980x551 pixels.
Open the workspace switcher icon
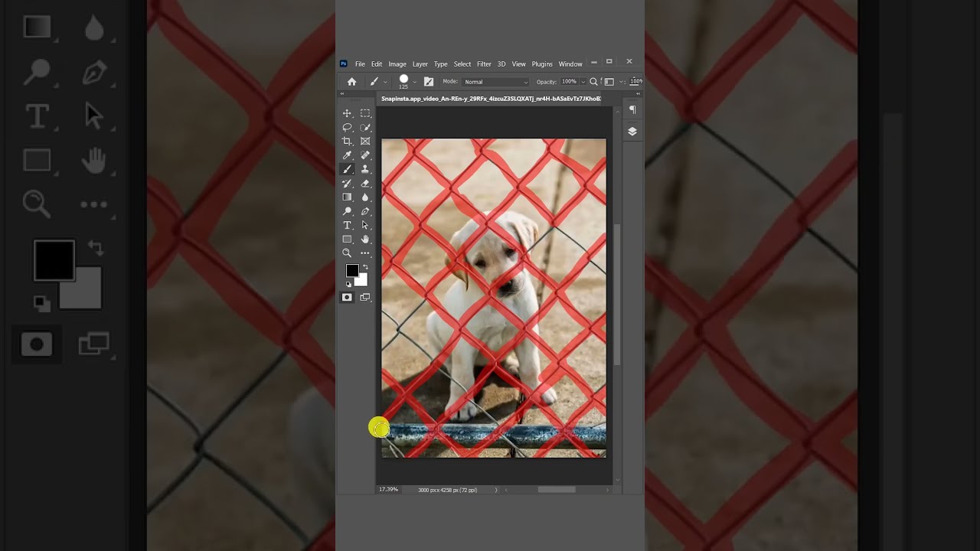[609, 82]
